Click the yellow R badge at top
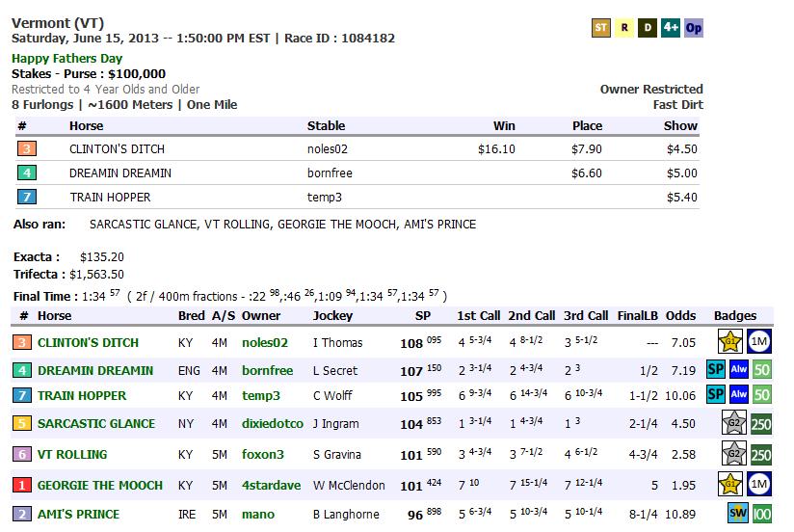 click(624, 28)
